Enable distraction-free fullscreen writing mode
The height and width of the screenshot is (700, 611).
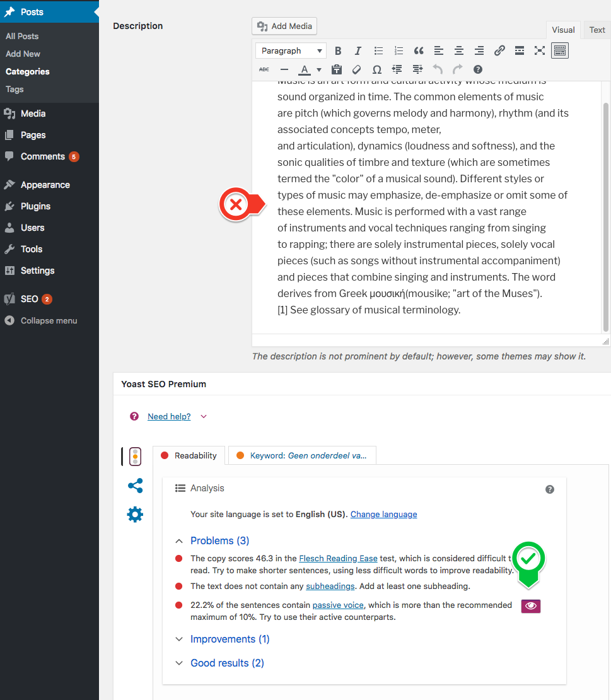[539, 50]
